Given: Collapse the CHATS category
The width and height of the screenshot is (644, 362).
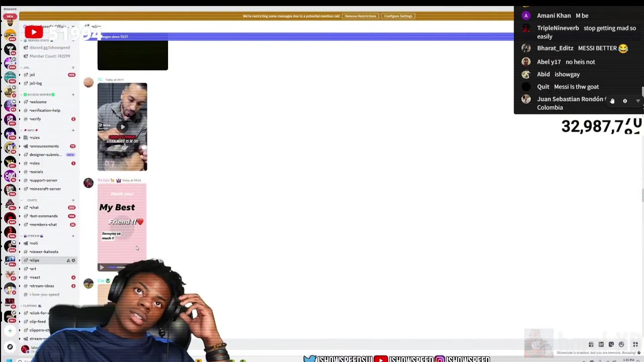Looking at the screenshot, I should coord(30,200).
